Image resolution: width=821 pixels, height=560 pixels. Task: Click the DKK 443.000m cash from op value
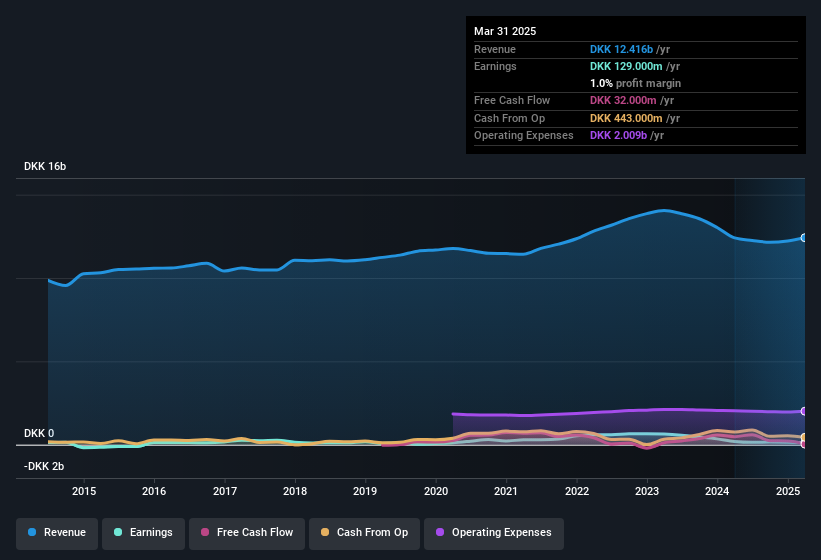tap(626, 118)
